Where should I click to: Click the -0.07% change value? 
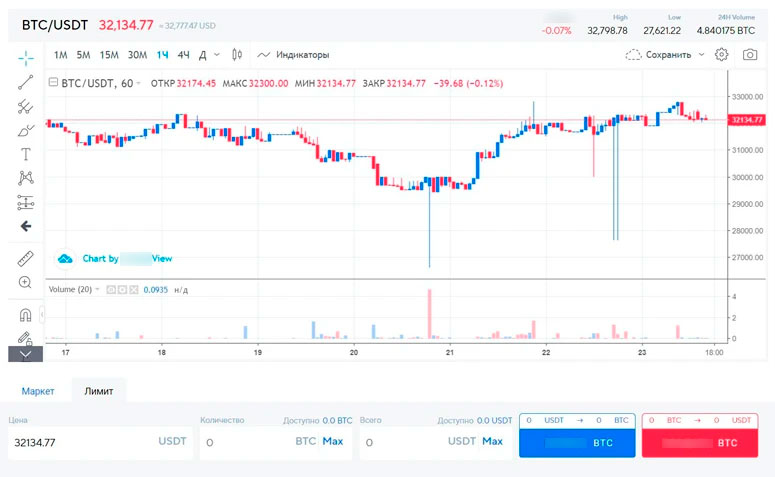click(x=557, y=31)
